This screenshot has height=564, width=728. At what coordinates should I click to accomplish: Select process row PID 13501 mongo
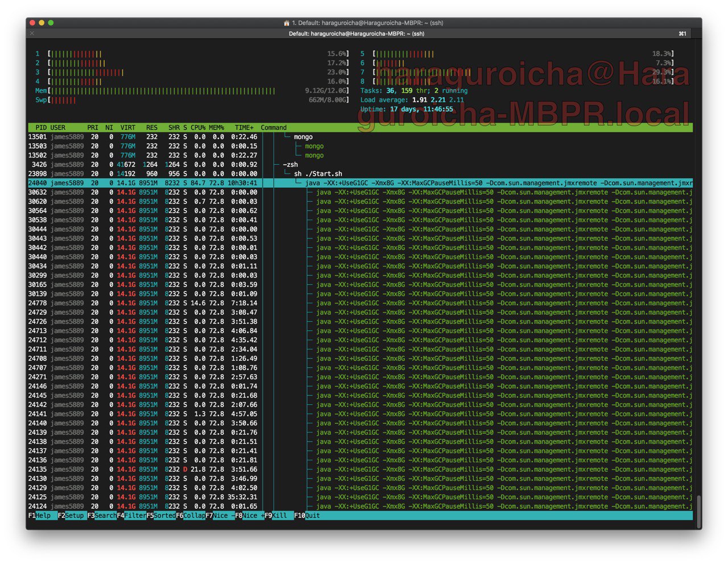[360, 137]
